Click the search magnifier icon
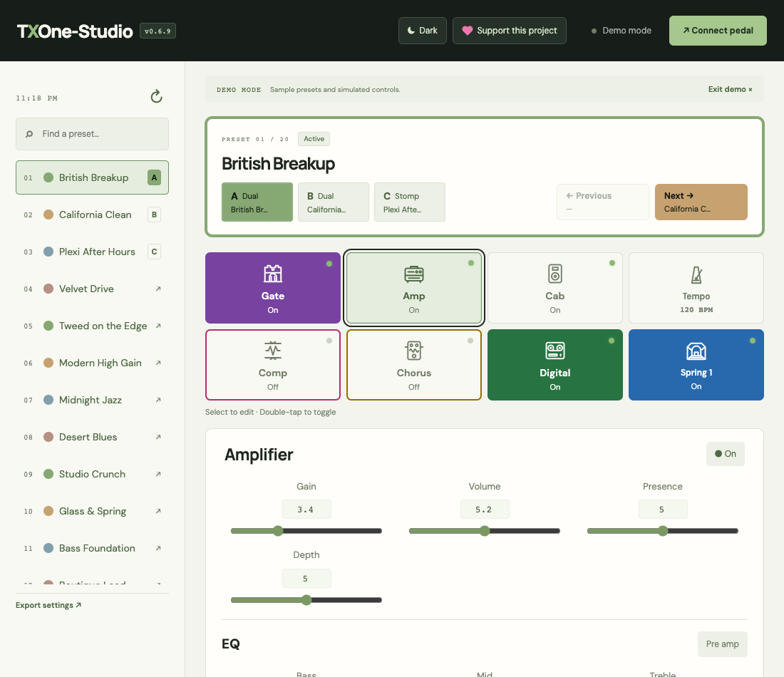The height and width of the screenshot is (677, 784). click(29, 134)
